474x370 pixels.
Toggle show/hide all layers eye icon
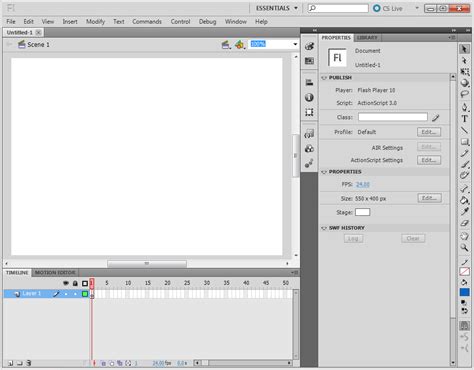tap(66, 283)
